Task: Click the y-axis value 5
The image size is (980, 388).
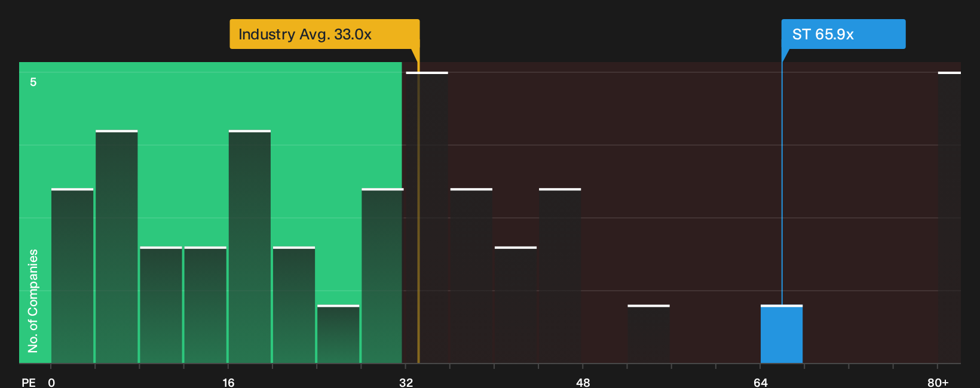Action: (33, 82)
